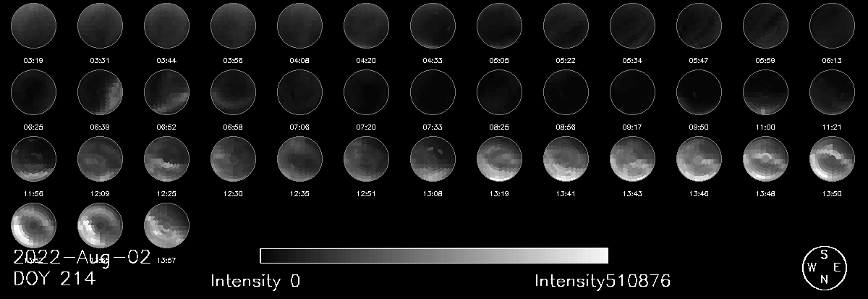The image size is (868, 299).
Task: Click the grayscale intensity color bar
Action: (434, 256)
